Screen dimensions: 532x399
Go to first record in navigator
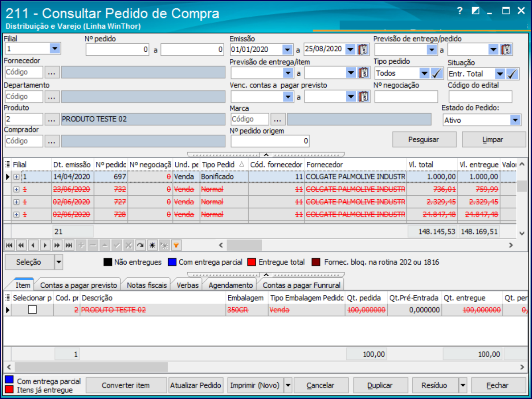click(9, 245)
